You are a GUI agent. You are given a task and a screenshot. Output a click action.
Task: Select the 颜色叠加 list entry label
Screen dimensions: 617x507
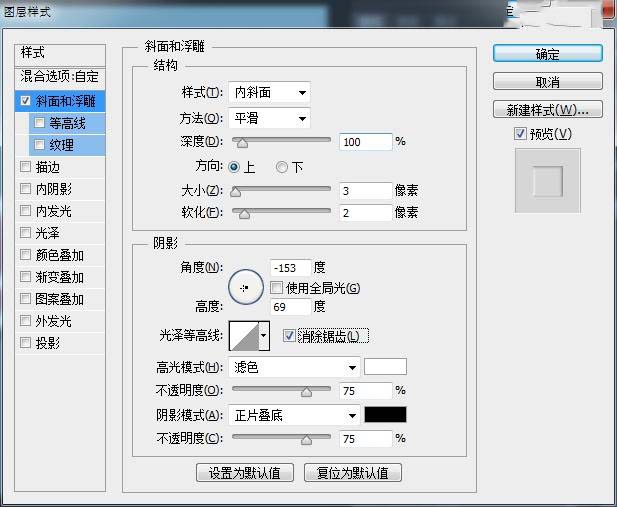point(59,255)
